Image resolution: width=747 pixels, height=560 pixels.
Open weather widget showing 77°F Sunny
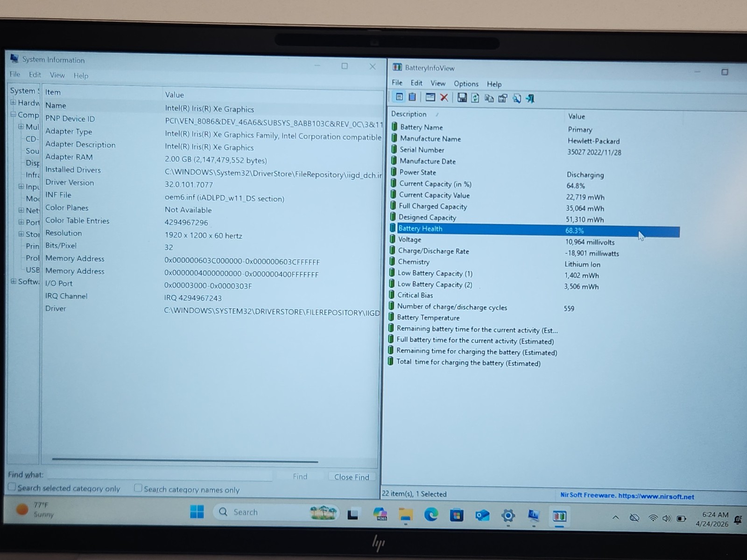tap(35, 509)
